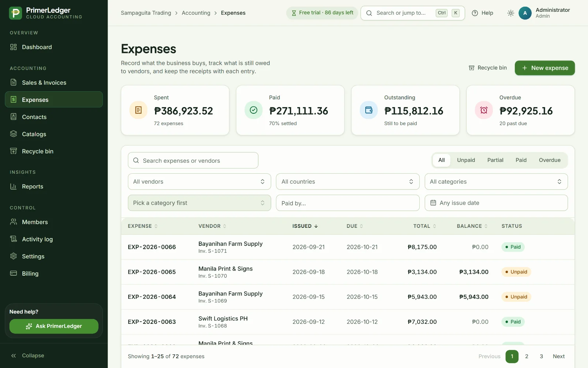588x368 pixels.
Task: Open the Activity log
Action: click(54, 239)
